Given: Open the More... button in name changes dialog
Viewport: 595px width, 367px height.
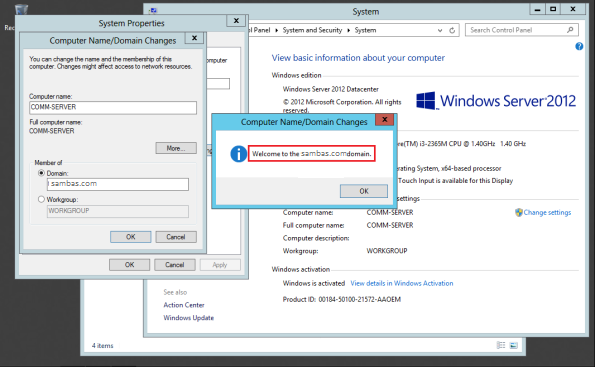Looking at the screenshot, I should point(176,148).
